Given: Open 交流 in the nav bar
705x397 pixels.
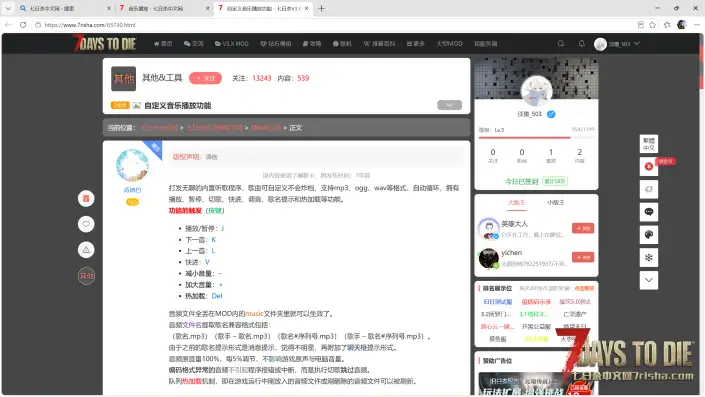Looking at the screenshot, I should click(x=193, y=44).
